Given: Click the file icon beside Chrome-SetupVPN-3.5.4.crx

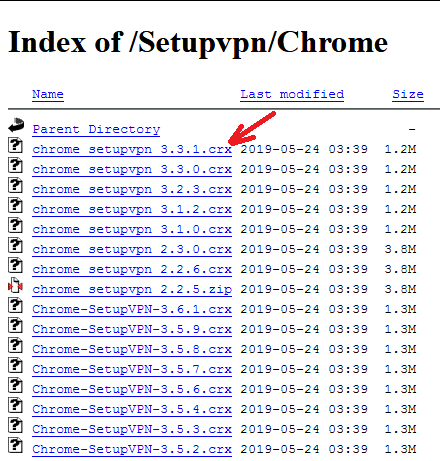Looking at the screenshot, I should tap(15, 406).
